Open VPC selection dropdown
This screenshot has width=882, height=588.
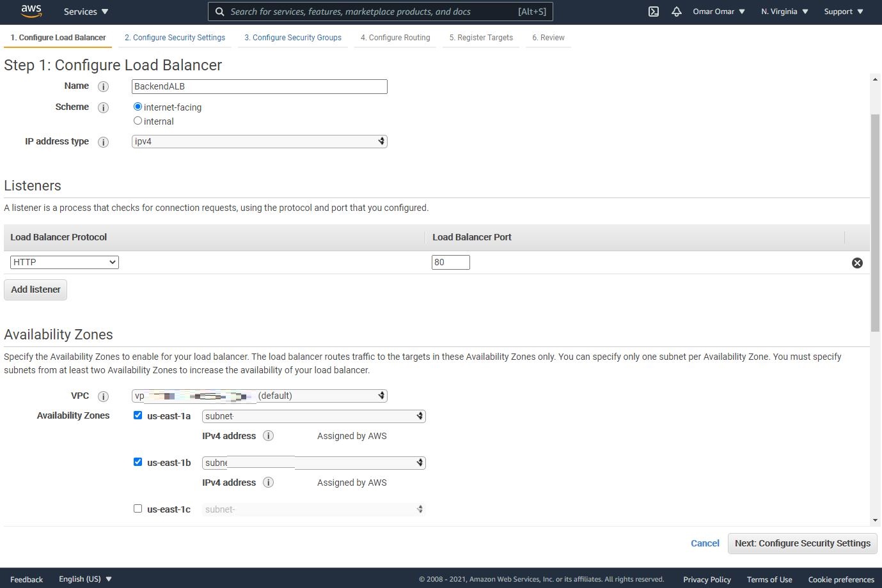click(259, 396)
